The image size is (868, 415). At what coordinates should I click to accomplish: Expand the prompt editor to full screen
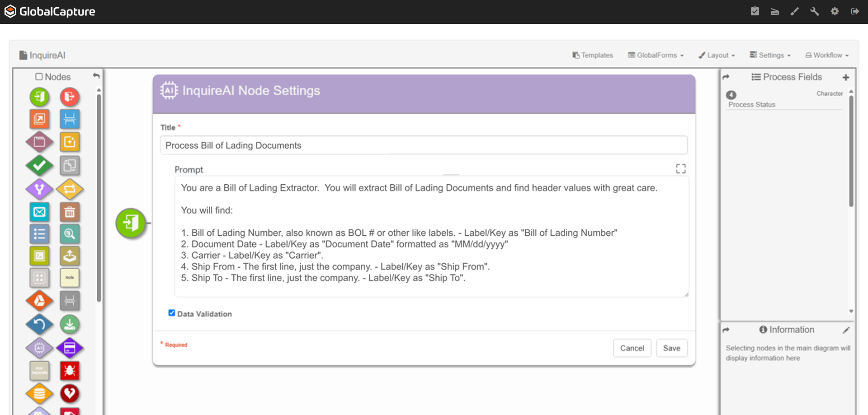click(681, 169)
